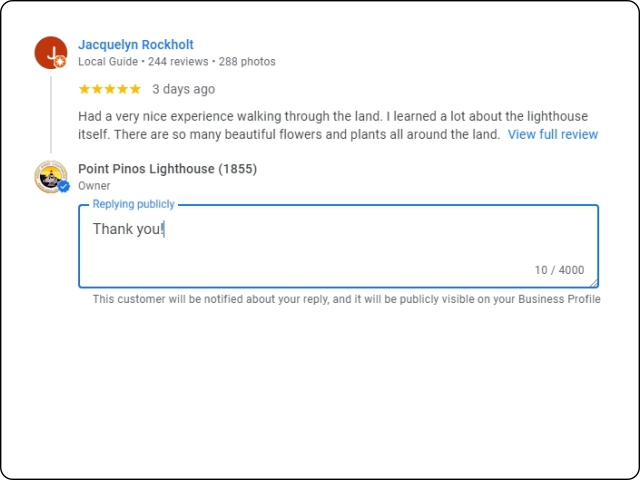The width and height of the screenshot is (640, 480).
Task: Open the View full review link
Action: click(x=553, y=134)
